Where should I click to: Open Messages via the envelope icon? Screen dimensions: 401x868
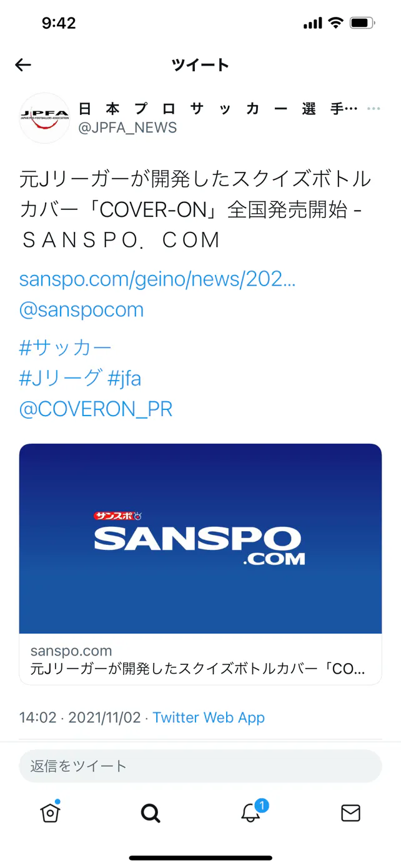tap(350, 812)
